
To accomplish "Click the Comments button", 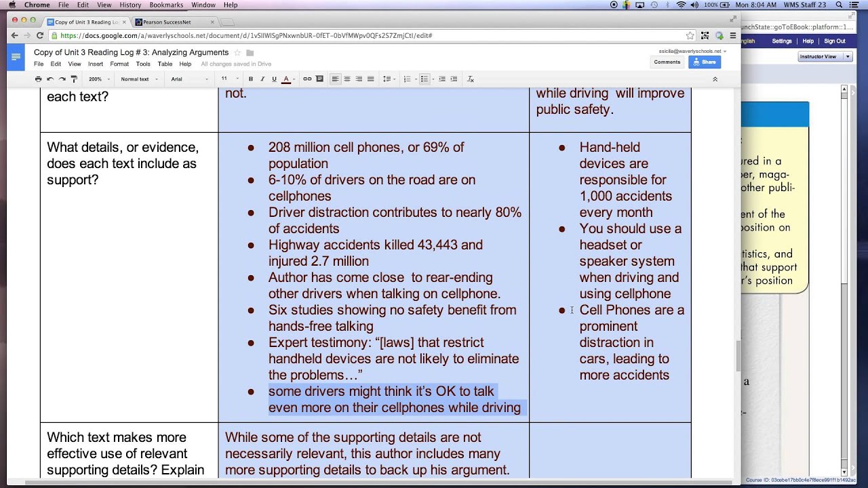I will tap(667, 62).
